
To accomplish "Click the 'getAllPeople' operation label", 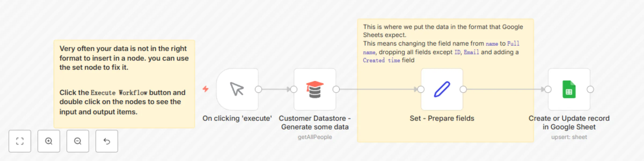I will [314, 137].
